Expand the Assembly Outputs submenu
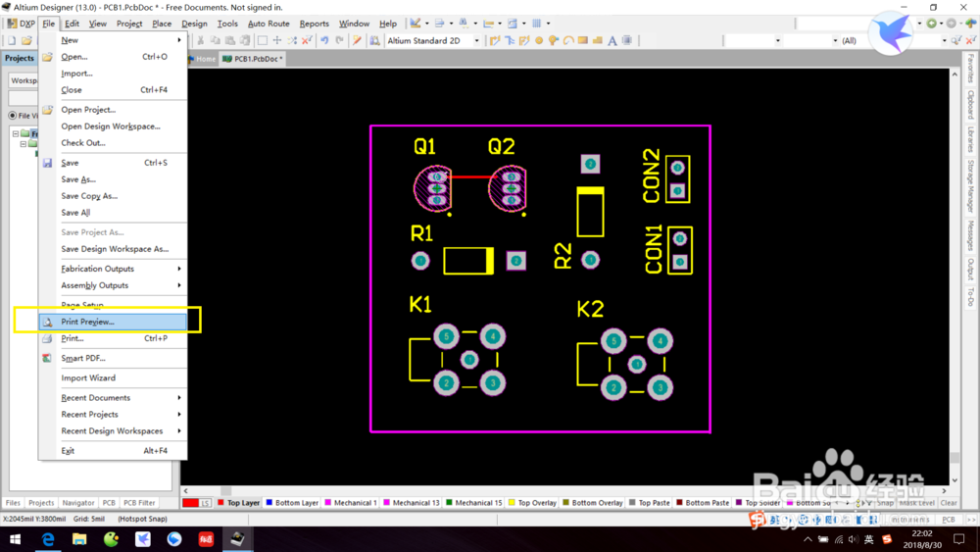The width and height of the screenshot is (980, 552). tap(113, 285)
